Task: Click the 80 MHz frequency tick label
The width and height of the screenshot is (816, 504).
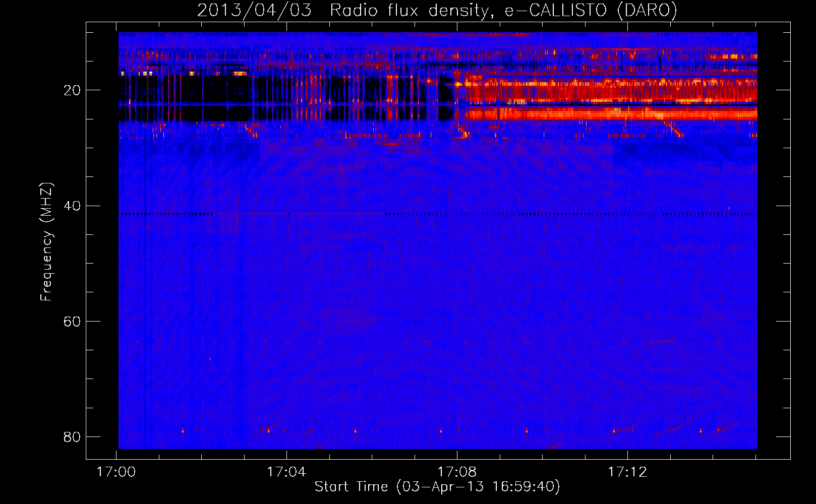Action: coord(72,436)
